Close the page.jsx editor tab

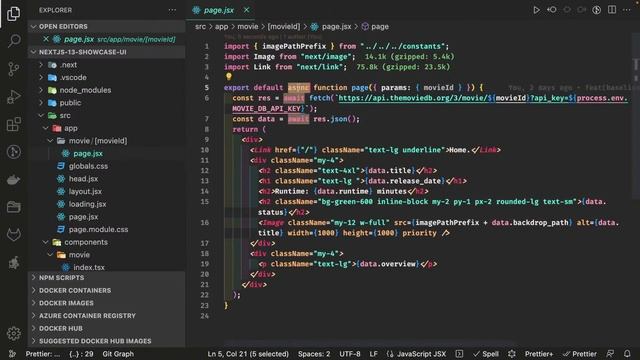[247, 10]
